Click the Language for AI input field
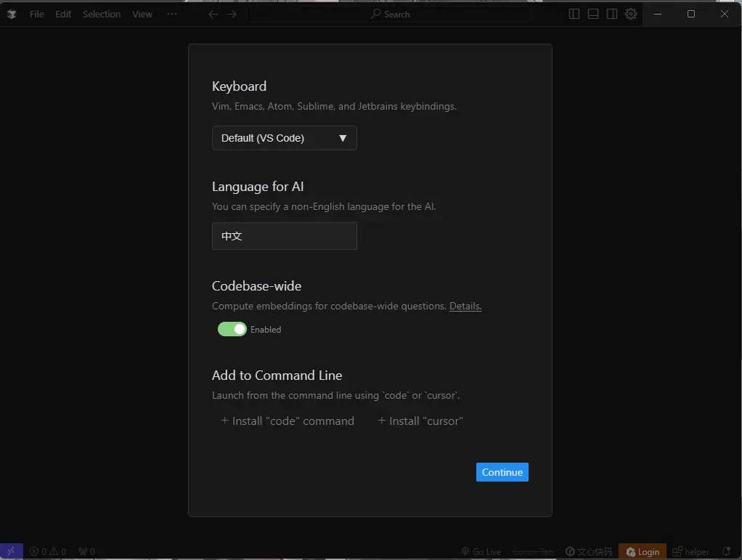The height and width of the screenshot is (560, 742). 285,236
